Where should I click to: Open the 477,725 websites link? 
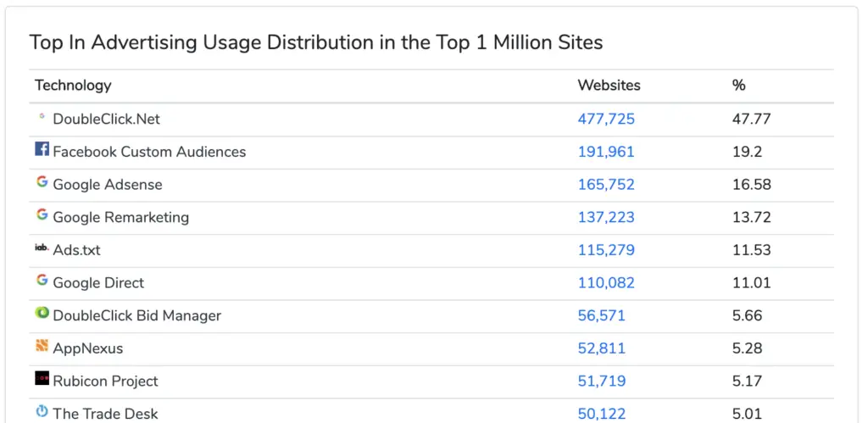click(x=606, y=119)
